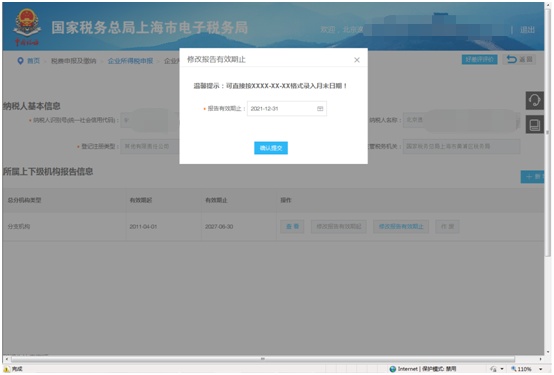Click the 主管税务机关 field
This screenshot has width=554, height=375.
pyautogui.click(x=461, y=146)
